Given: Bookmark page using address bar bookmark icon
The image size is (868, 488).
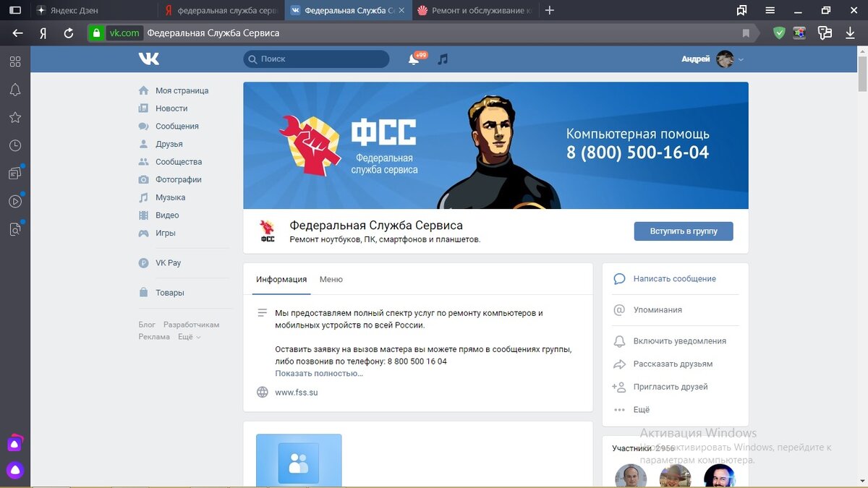Looking at the screenshot, I should 746,33.
